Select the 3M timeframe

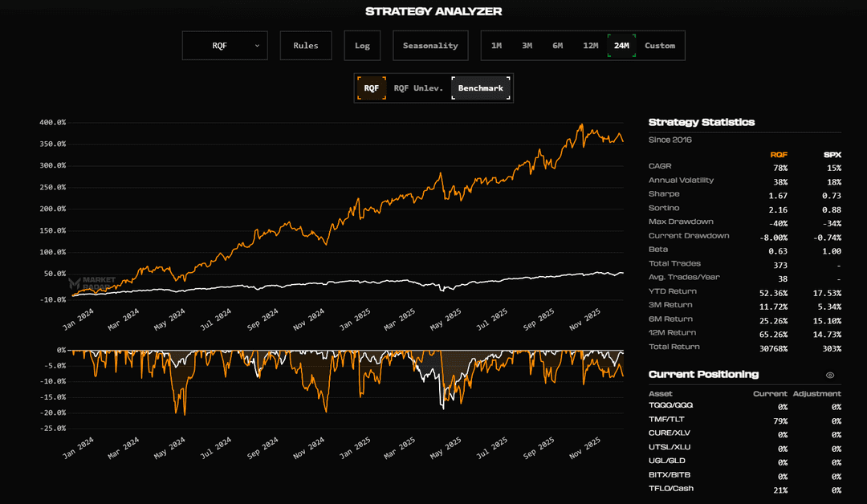point(527,46)
